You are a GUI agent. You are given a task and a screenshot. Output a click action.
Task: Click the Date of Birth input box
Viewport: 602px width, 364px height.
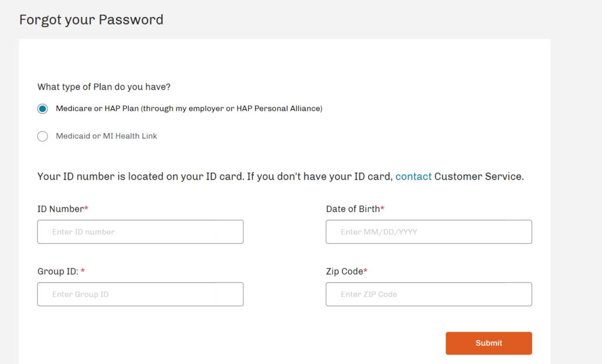tap(429, 231)
